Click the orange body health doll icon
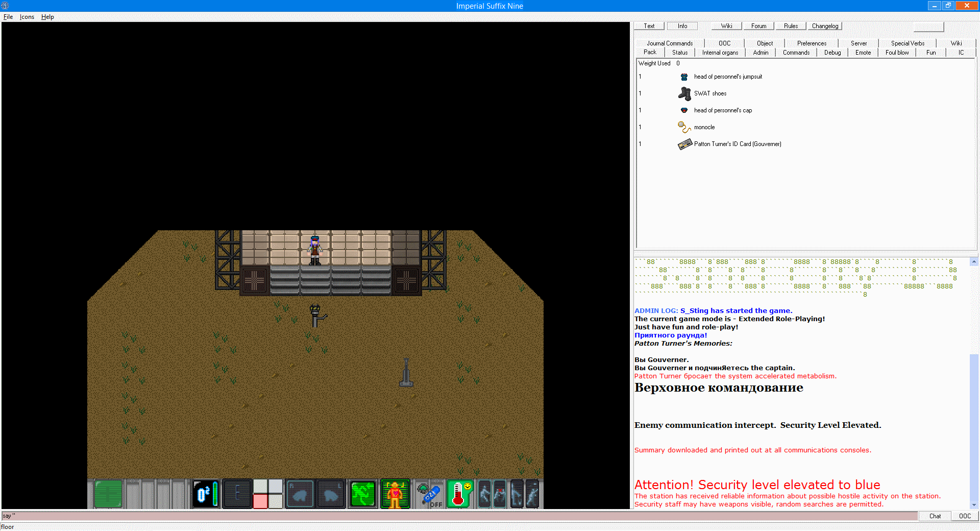The height and width of the screenshot is (531, 980). (395, 494)
